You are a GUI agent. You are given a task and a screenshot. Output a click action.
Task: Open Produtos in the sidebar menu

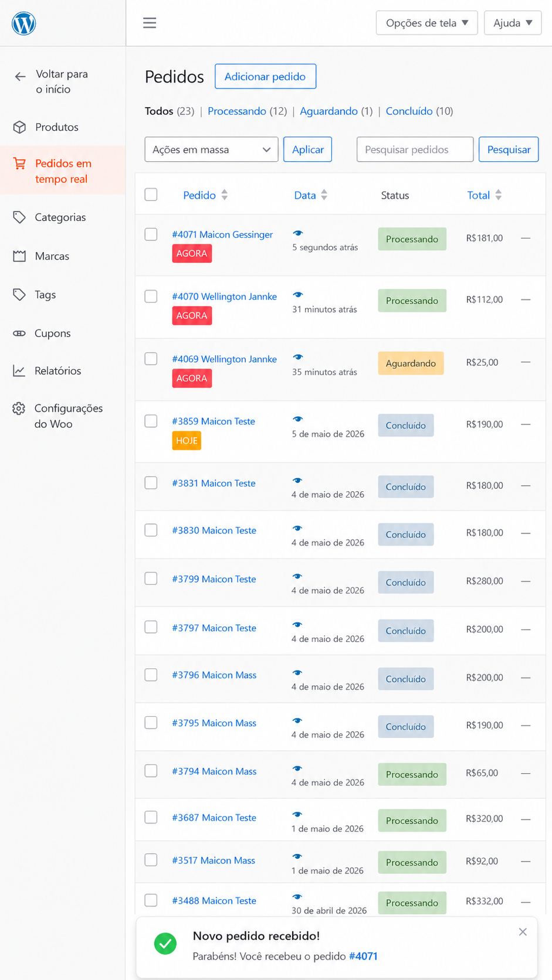(x=57, y=127)
